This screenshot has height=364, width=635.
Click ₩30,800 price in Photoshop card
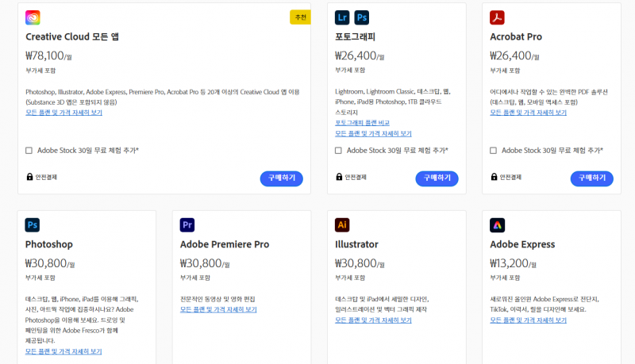coord(50,263)
